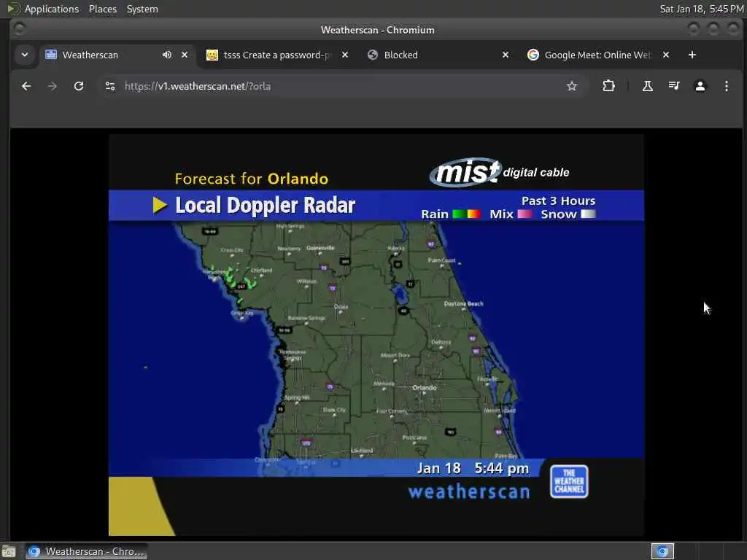Open the tab search dropdown arrow

[x=25, y=55]
